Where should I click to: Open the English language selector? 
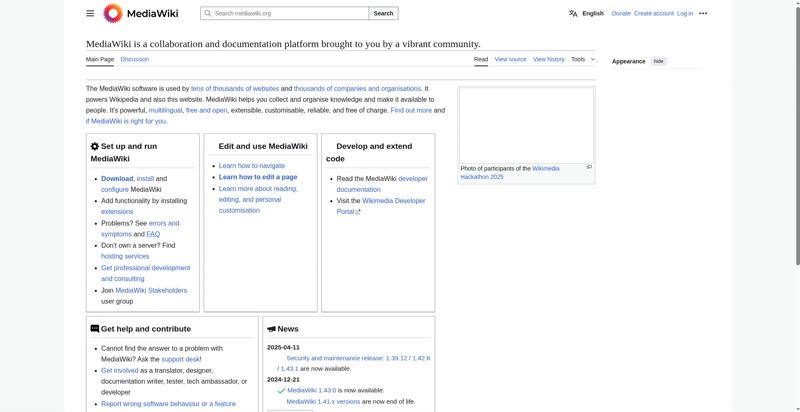(x=593, y=14)
